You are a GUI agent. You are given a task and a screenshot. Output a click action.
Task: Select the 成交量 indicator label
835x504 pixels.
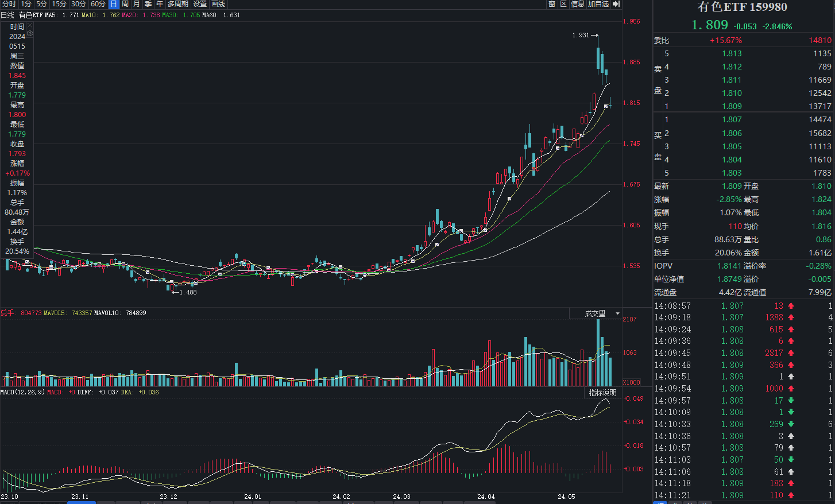pyautogui.click(x=595, y=313)
